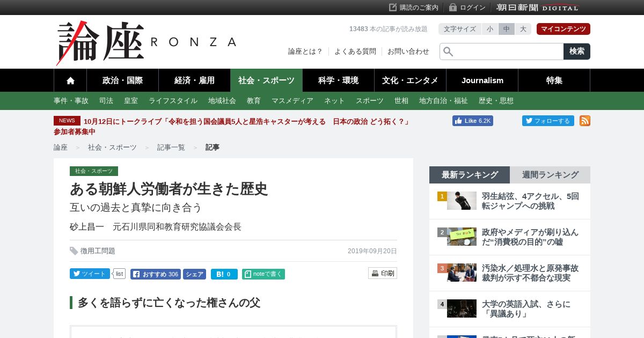Switch to 最新ランキング tab
Image resolution: width=644 pixels, height=338 pixels.
pyautogui.click(x=470, y=175)
